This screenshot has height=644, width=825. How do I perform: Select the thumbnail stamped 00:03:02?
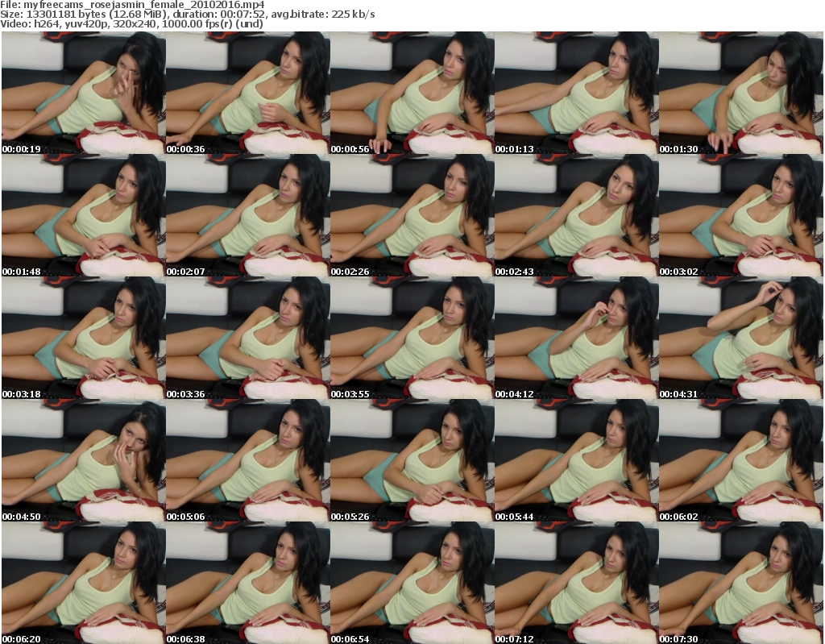(x=741, y=215)
